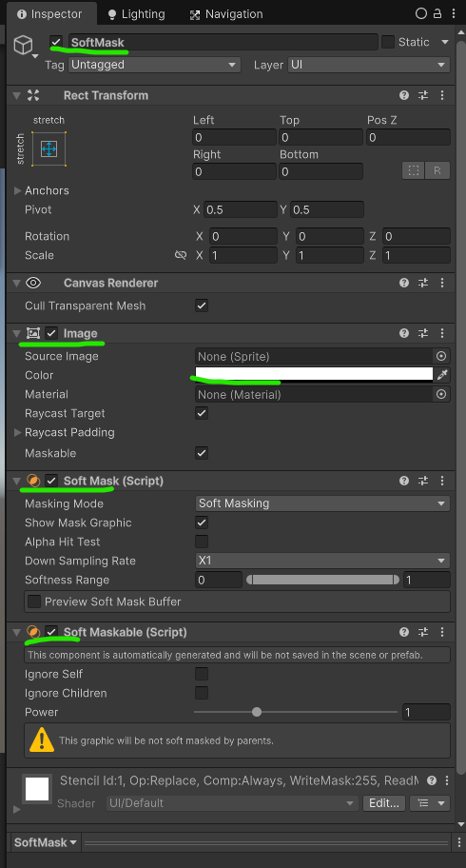This screenshot has width=466, height=868.
Task: Enable Alpha Hit Test checkbox
Action: pos(202,542)
